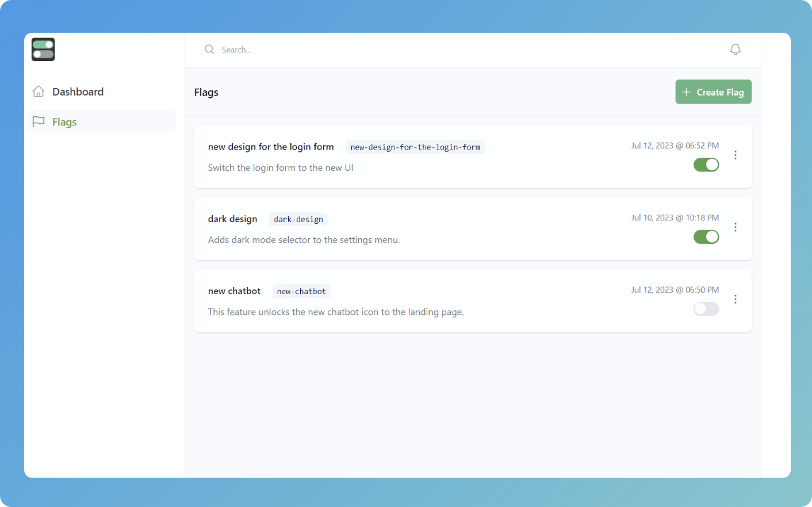Image resolution: width=812 pixels, height=507 pixels.
Task: Enable the new chatbot flag
Action: [x=706, y=309]
